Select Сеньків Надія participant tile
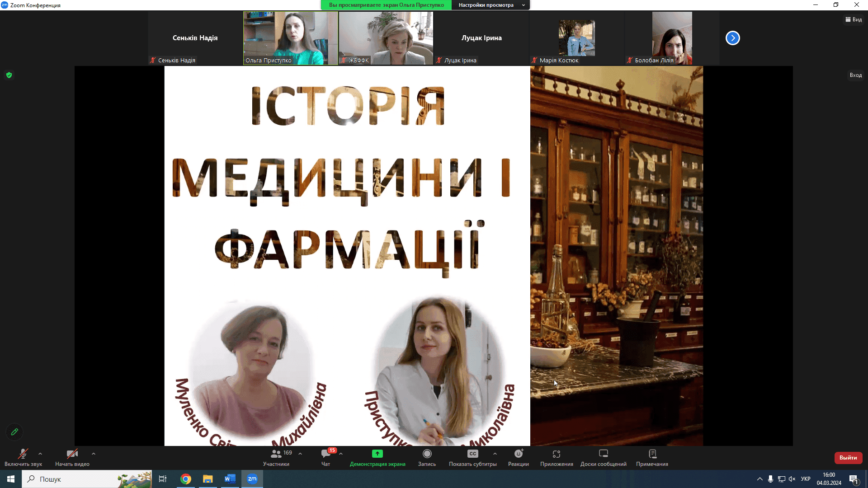 click(x=195, y=38)
